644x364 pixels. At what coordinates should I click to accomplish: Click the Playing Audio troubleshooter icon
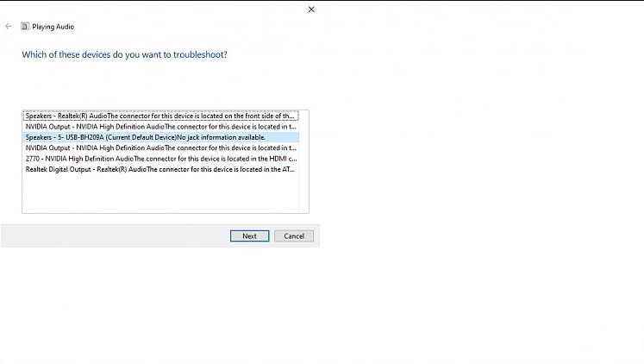click(x=25, y=27)
